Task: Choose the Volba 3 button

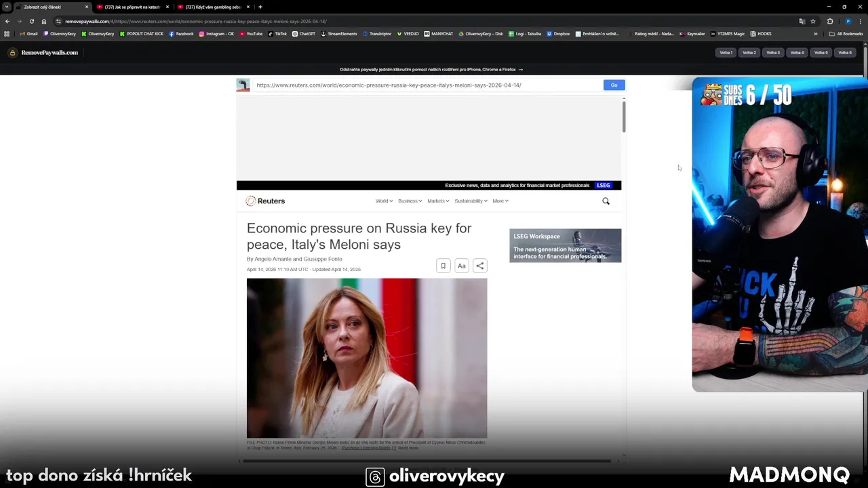Action: (773, 52)
